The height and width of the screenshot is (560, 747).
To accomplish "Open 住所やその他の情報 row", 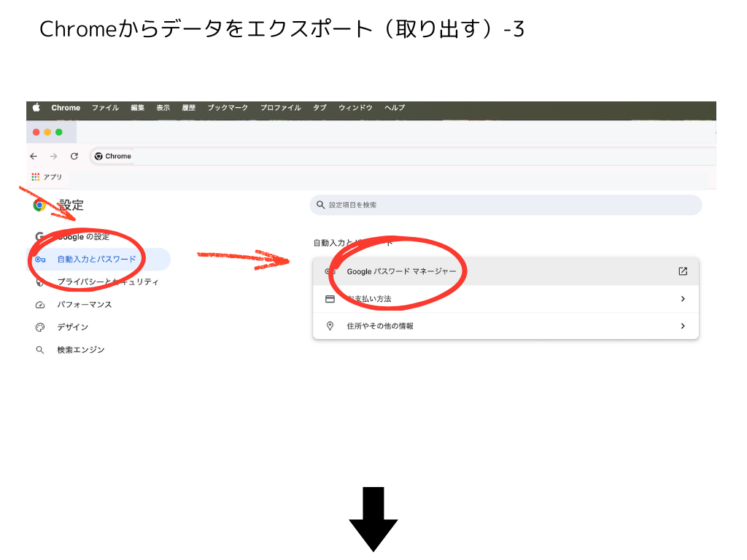I will [506, 326].
